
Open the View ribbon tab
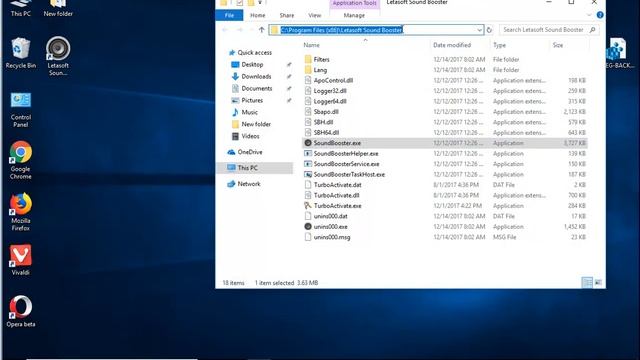click(x=314, y=15)
